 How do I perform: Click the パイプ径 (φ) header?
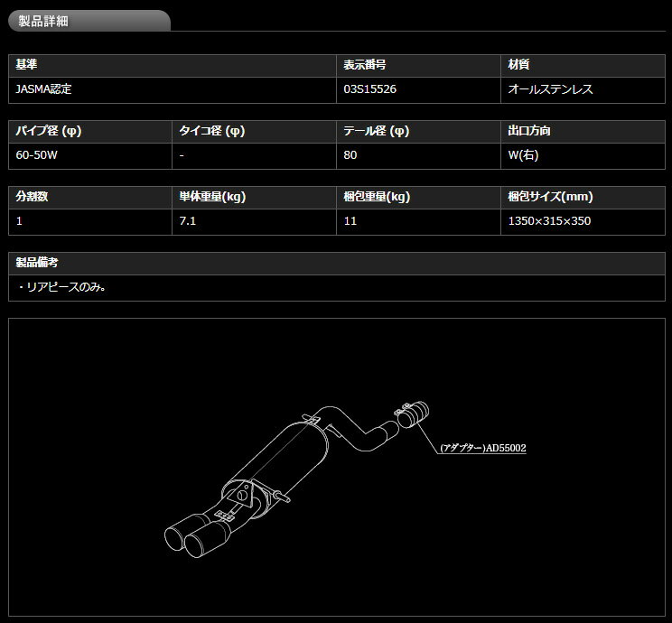[49, 131]
